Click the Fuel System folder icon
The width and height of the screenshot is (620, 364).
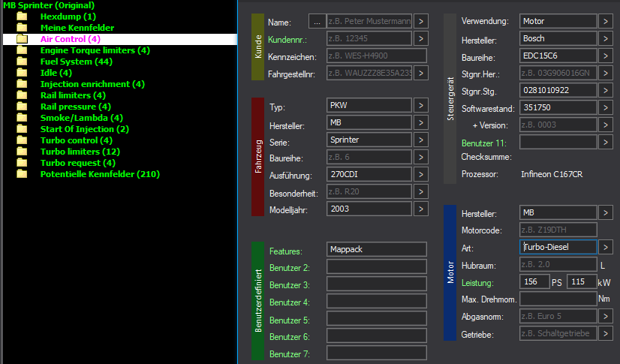22,62
